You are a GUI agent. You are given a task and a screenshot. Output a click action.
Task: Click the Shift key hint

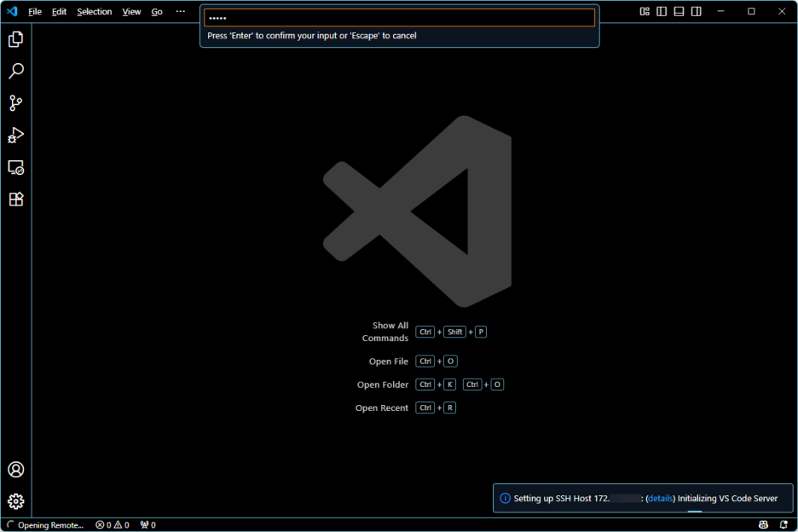(x=454, y=332)
